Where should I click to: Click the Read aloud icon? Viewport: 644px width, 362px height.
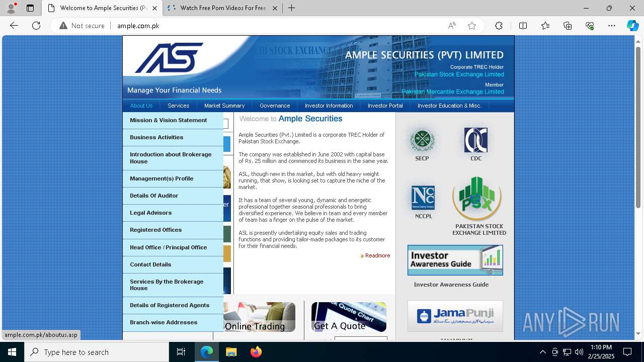click(x=452, y=26)
